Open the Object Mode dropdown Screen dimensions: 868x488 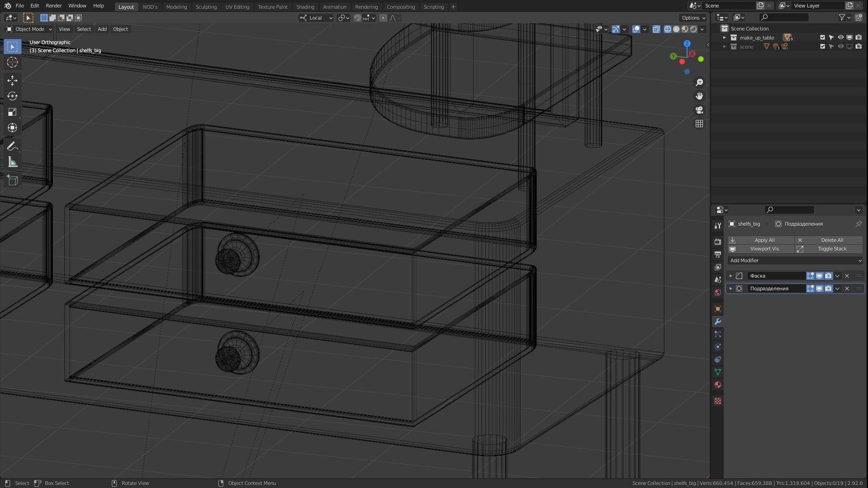pos(29,29)
